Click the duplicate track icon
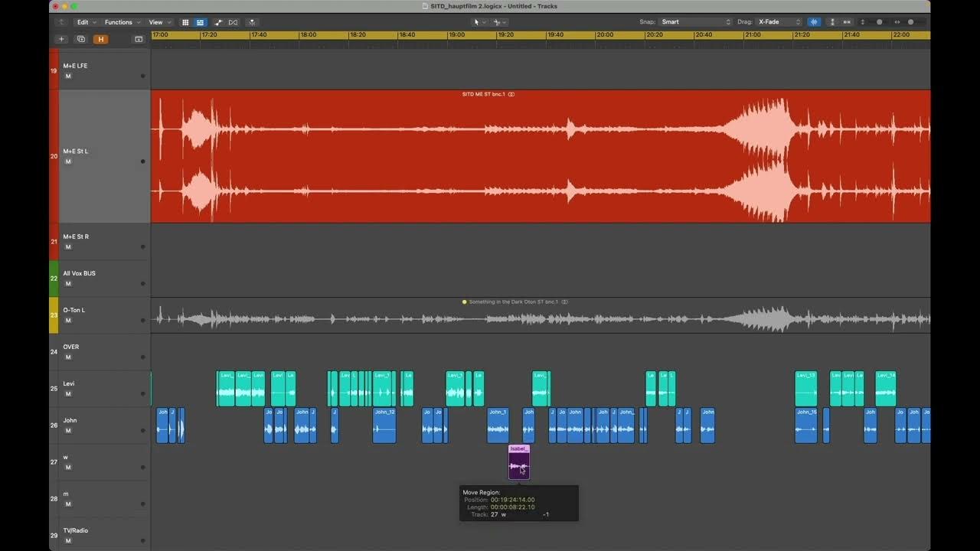This screenshot has height=551, width=980. pyautogui.click(x=81, y=39)
